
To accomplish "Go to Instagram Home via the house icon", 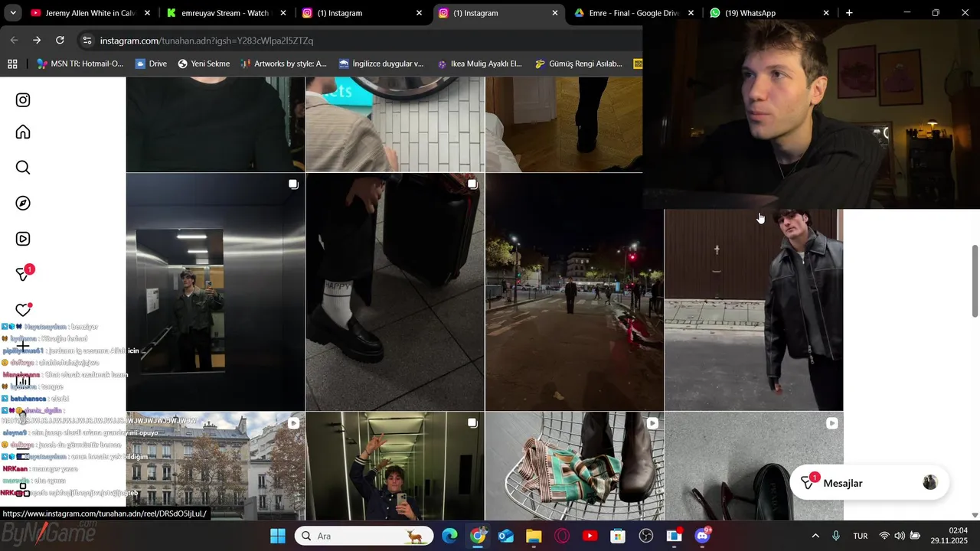I will (x=23, y=132).
